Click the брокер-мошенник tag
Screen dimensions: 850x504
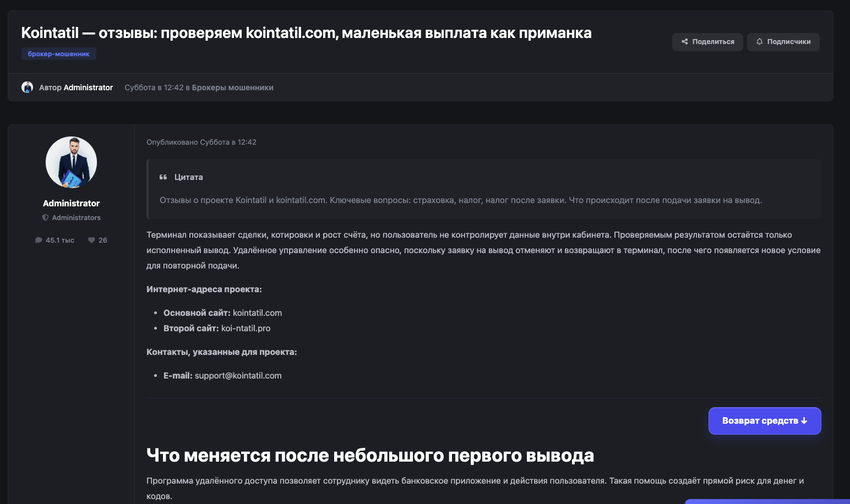59,54
